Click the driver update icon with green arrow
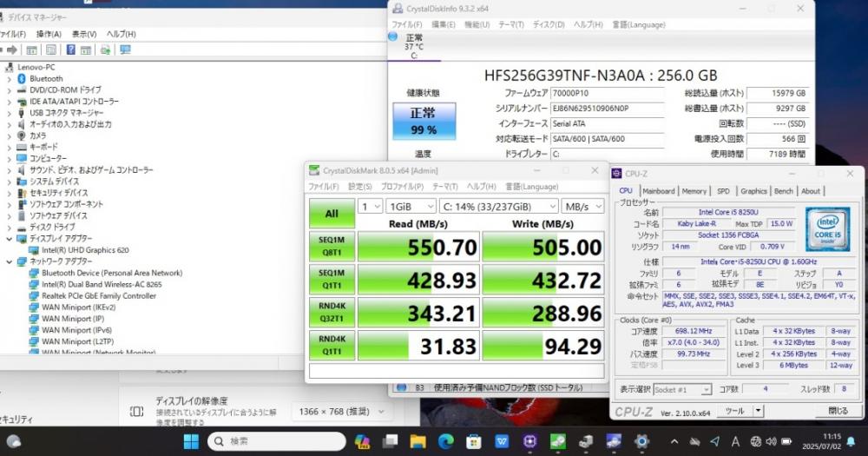The height and width of the screenshot is (456, 868). coord(105,50)
